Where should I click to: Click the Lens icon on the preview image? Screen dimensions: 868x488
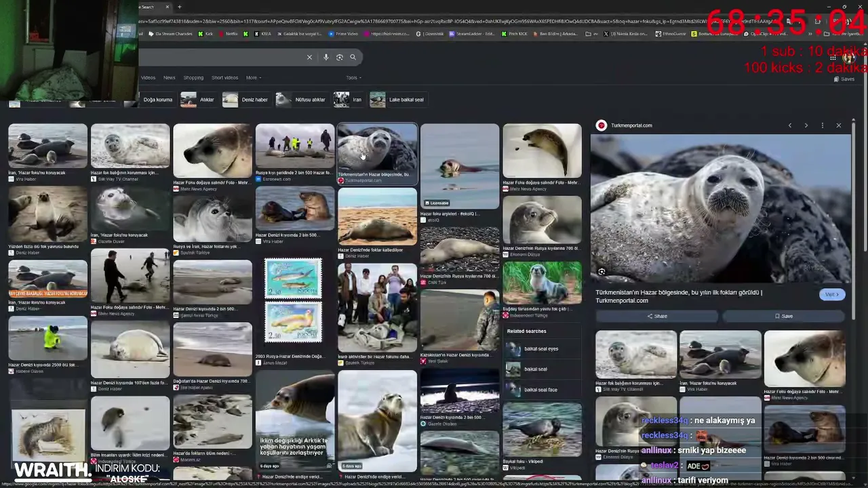601,272
